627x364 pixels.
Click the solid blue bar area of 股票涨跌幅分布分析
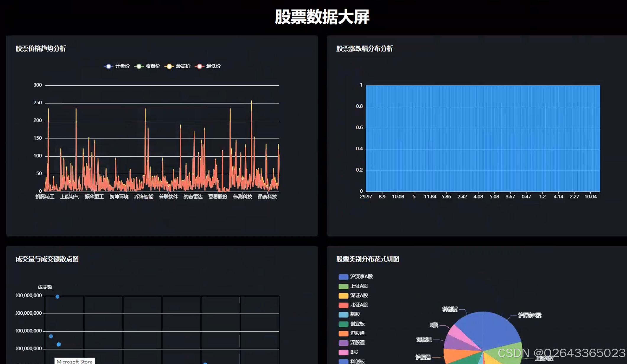[483, 138]
